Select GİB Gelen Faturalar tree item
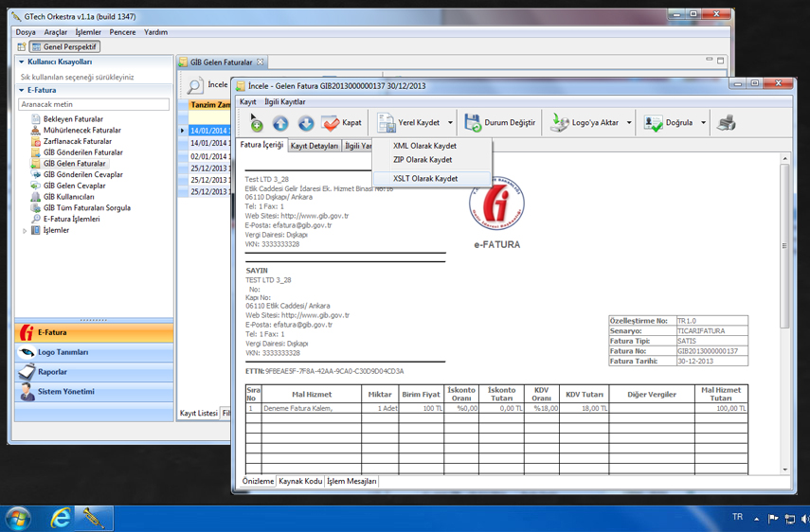Viewport: 810px width, 532px height. tap(75, 164)
